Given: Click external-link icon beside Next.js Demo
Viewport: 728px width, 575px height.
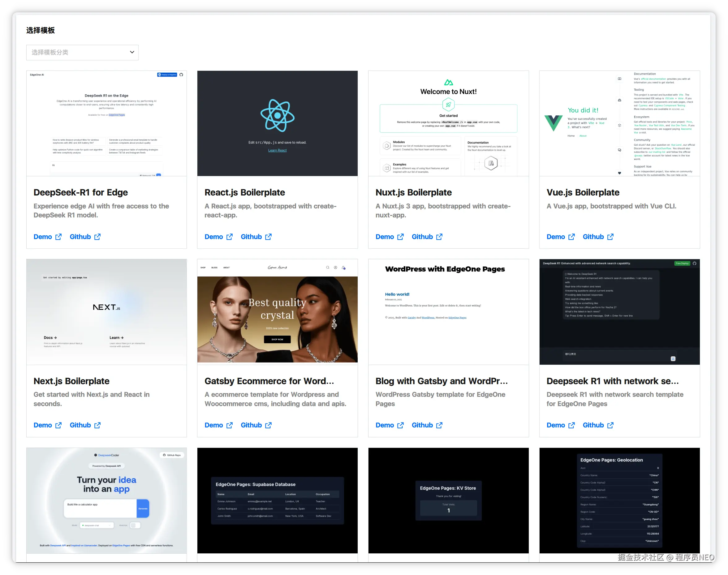Looking at the screenshot, I should 58,425.
